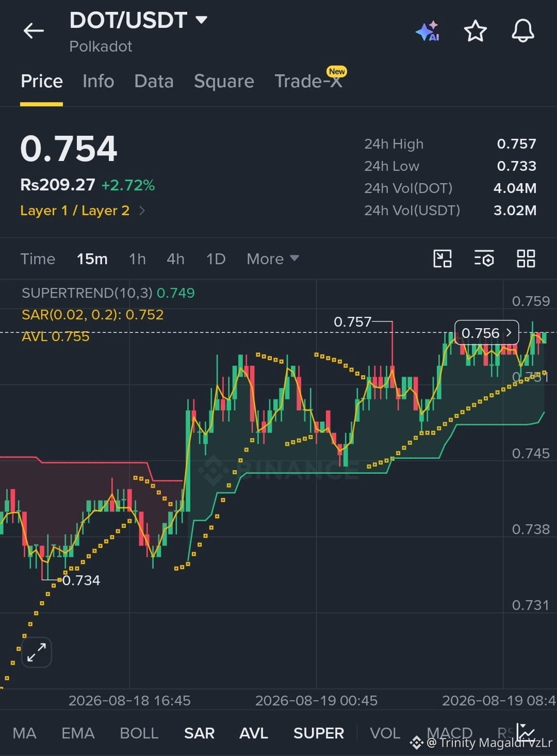Tap the 24h Vol(DOT) 4.04M value
Screen dimensions: 557x756
[x=515, y=188]
